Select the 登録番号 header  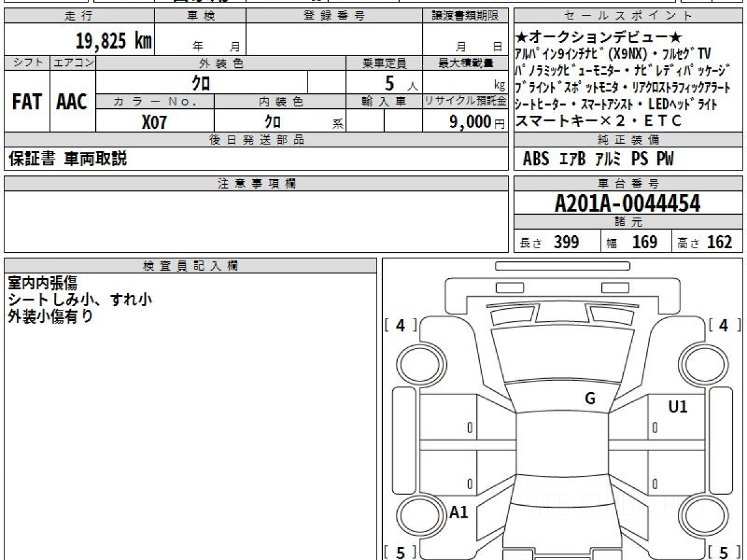(334, 16)
